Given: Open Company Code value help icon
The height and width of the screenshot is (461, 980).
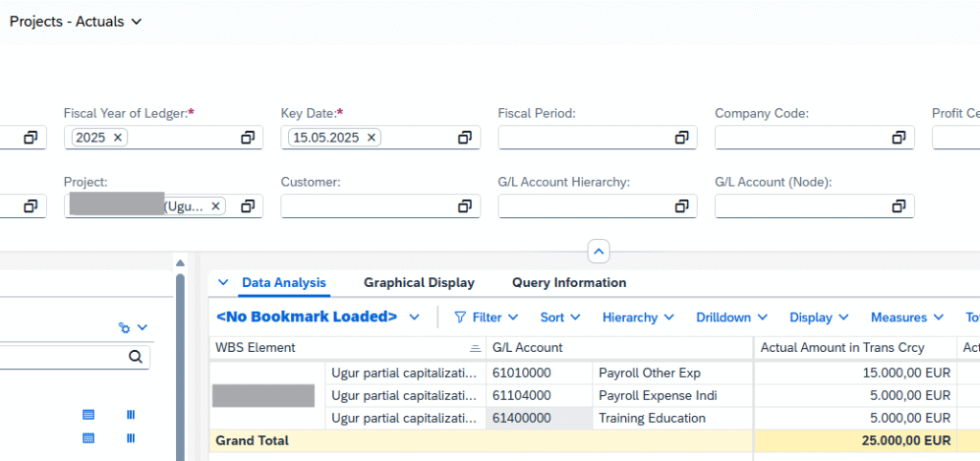Looking at the screenshot, I should pyautogui.click(x=899, y=138).
